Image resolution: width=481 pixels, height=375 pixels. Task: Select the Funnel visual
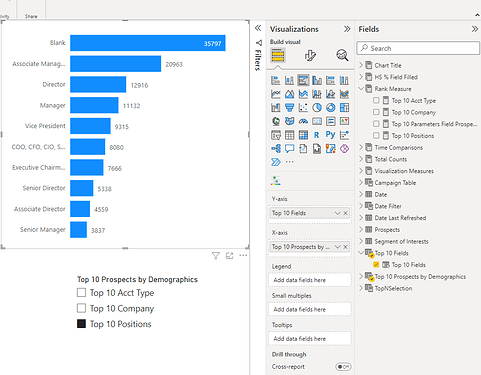[289, 108]
